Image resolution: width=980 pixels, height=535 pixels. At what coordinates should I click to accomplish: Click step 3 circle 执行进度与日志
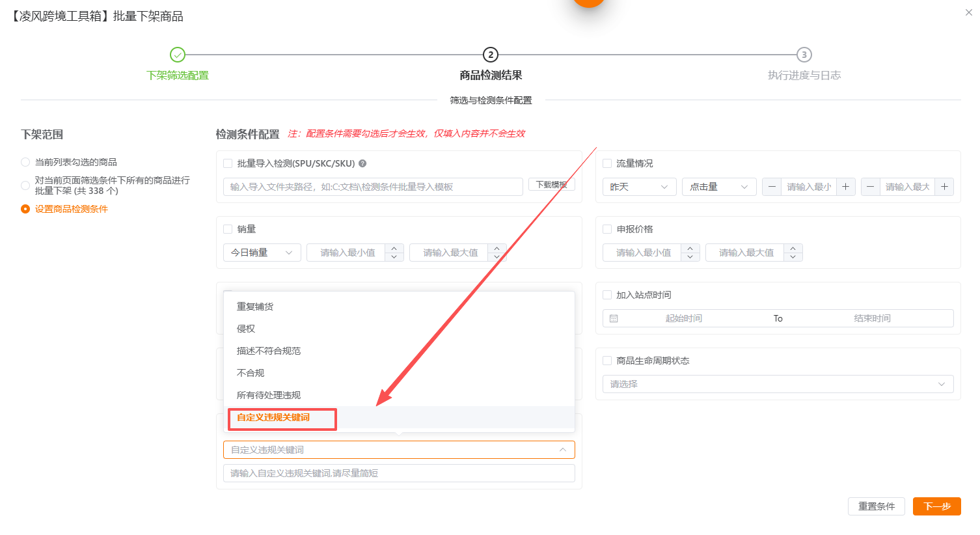tap(804, 55)
